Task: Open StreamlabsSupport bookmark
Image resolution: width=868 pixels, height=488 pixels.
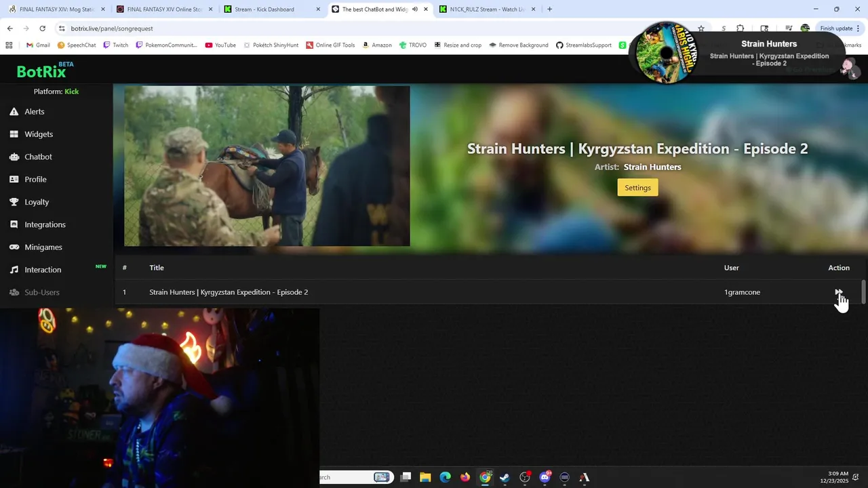Action: click(584, 45)
